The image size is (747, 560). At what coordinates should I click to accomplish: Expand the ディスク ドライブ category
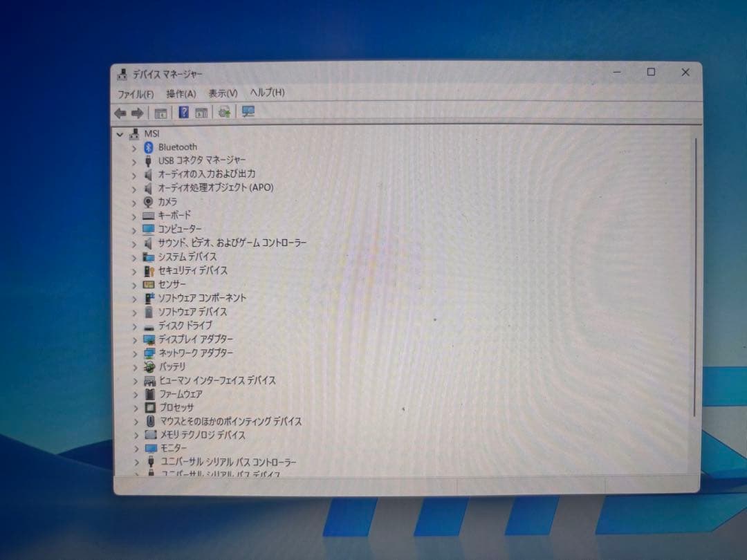[x=135, y=326]
